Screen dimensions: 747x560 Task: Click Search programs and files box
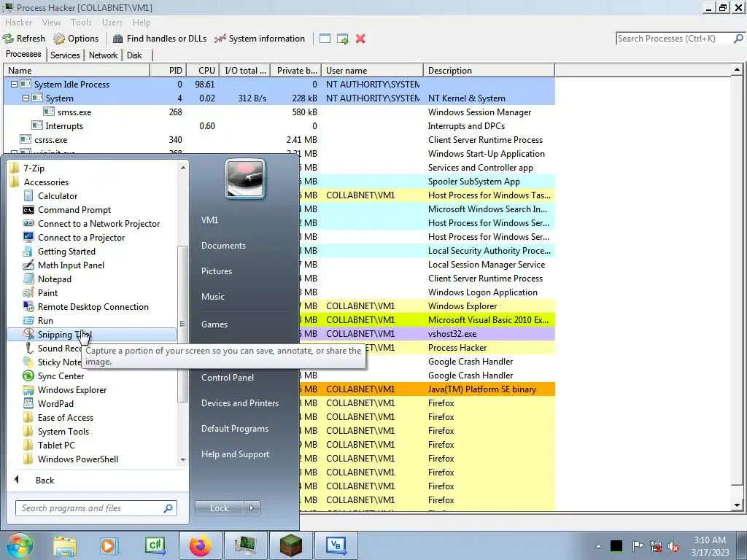click(x=90, y=508)
